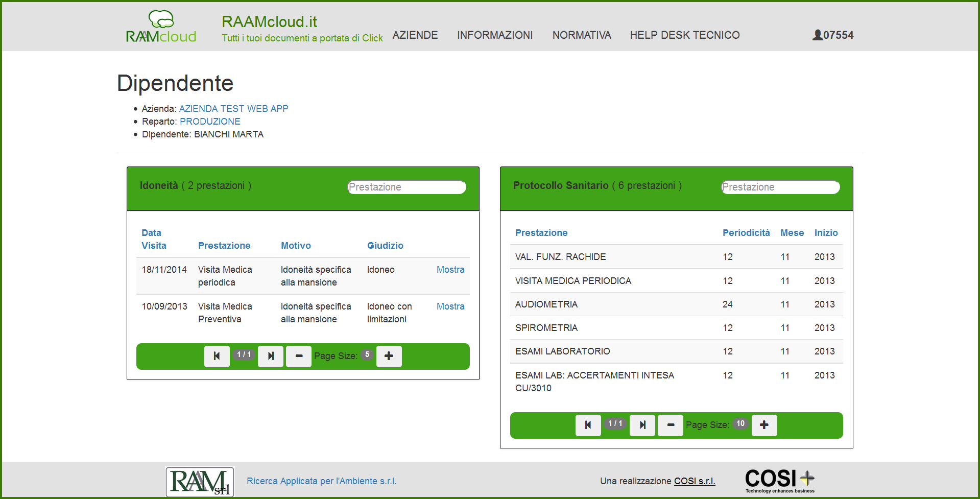Sort Idoneità by Data Visita column
Image resolution: width=980 pixels, height=499 pixels.
coord(154,239)
